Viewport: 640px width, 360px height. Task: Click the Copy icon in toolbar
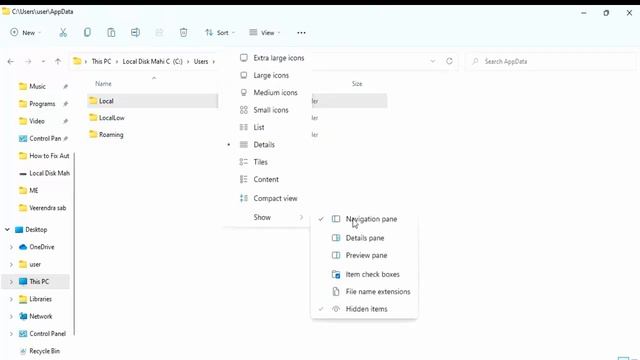click(87, 32)
